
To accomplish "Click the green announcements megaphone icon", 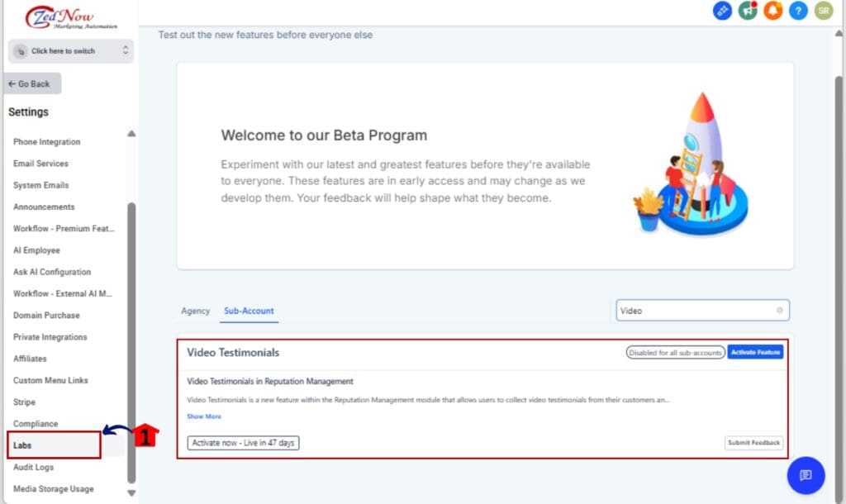I will click(747, 11).
